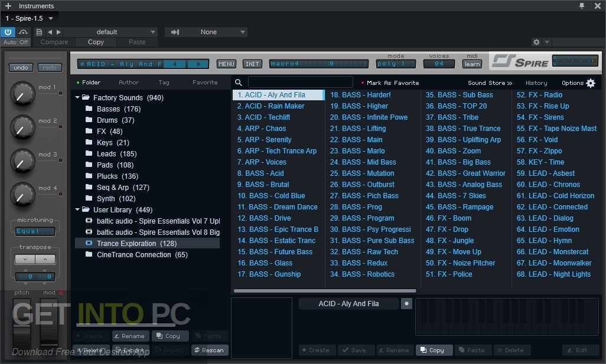Open the preset file document icon
606x364 pixels.
click(39, 32)
